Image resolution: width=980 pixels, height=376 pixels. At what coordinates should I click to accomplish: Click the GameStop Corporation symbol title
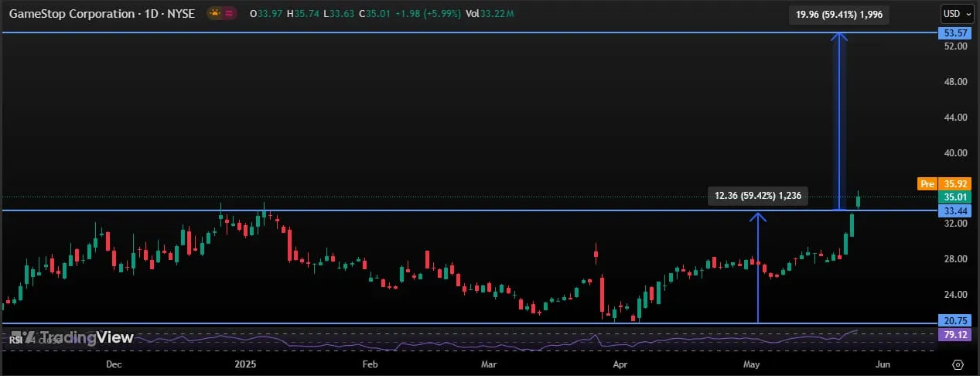point(101,14)
